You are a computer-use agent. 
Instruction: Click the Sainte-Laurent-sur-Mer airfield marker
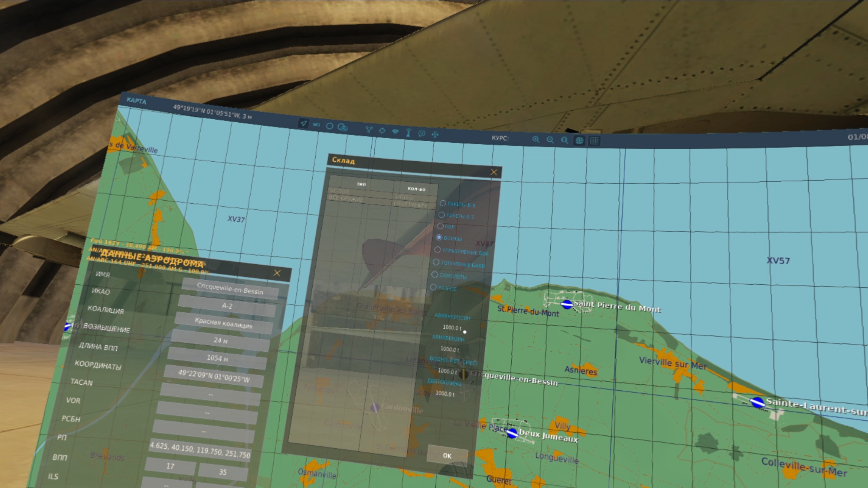757,402
